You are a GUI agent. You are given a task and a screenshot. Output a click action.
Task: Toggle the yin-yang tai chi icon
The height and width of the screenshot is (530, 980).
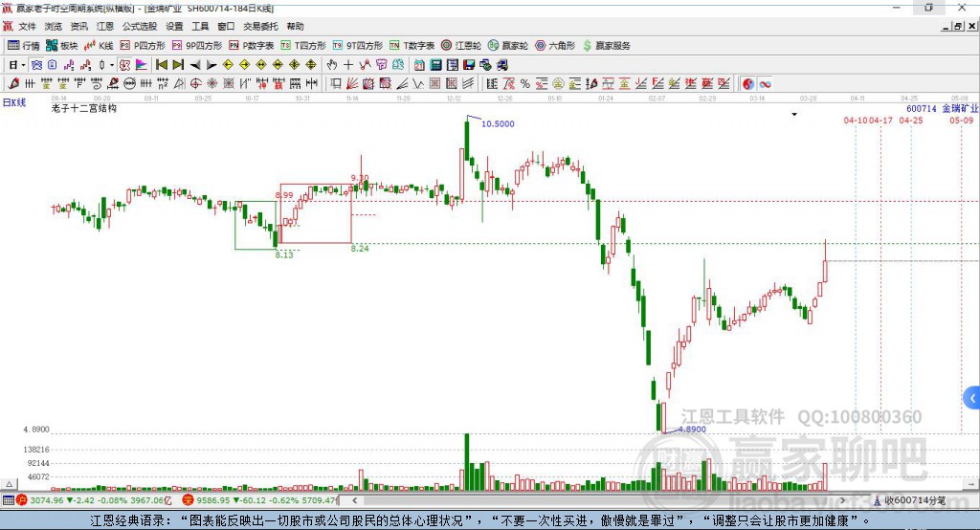point(748,84)
